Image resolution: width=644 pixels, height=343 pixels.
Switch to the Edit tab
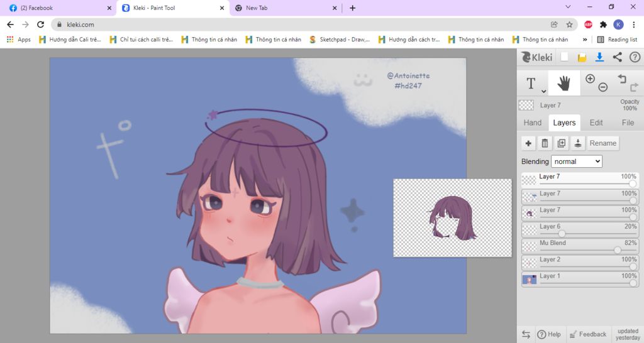[596, 122]
